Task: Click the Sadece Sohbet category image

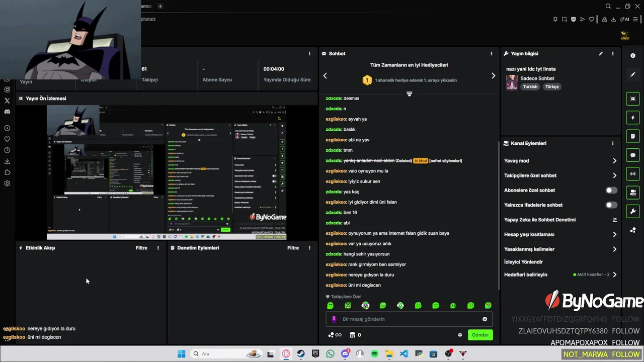Action: tap(512, 82)
